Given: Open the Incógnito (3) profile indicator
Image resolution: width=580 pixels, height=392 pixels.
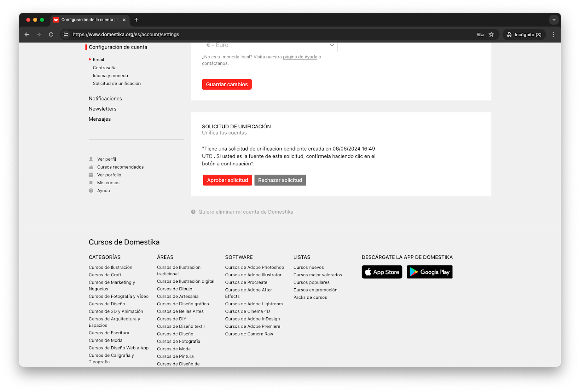Looking at the screenshot, I should pyautogui.click(x=524, y=34).
